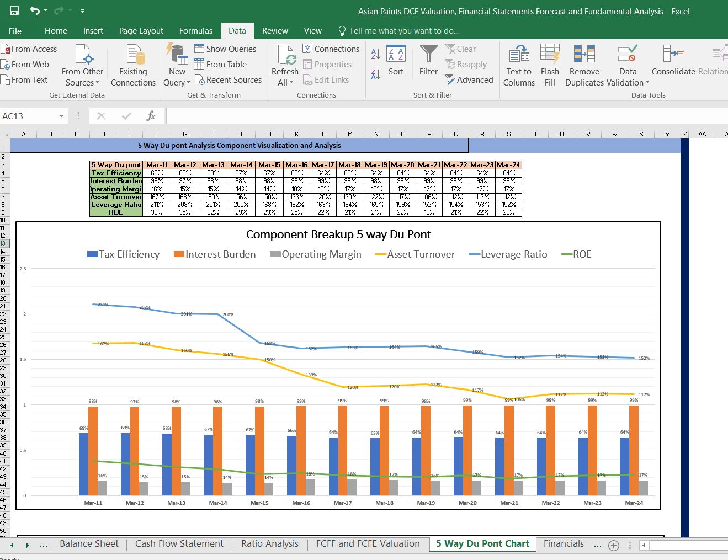The height and width of the screenshot is (560, 728).
Task: Import data From Access
Action: pos(29,49)
